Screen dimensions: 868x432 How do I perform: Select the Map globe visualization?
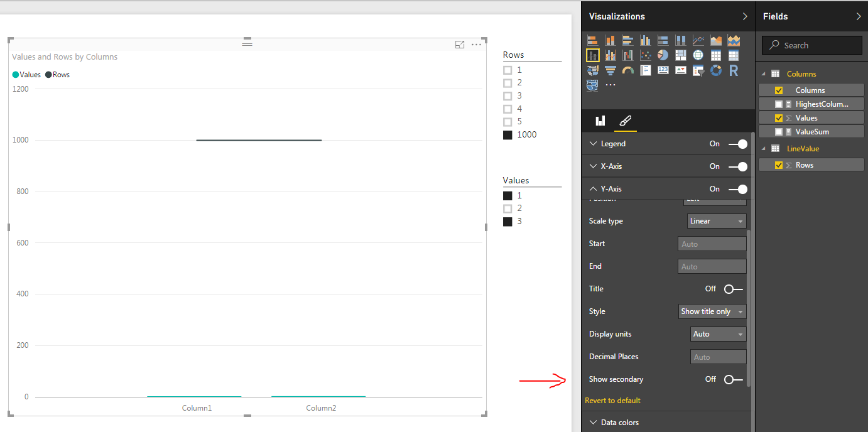pos(698,55)
